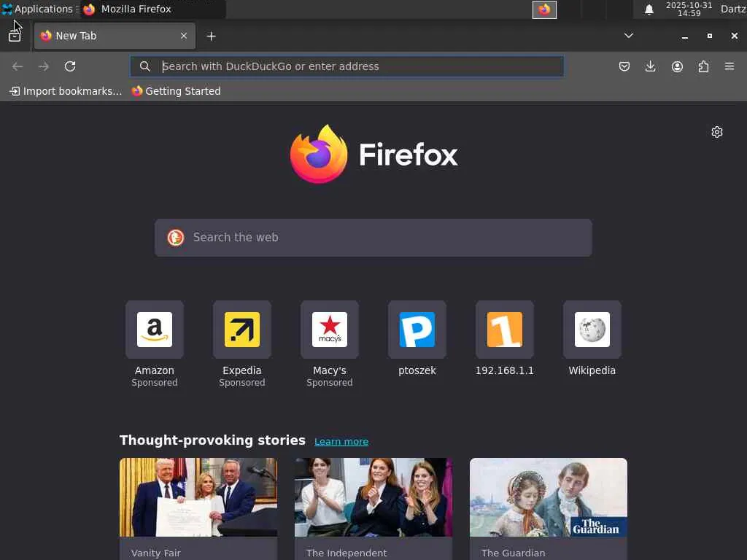The height and width of the screenshot is (560, 747).
Task: Open the Extensions puzzle icon
Action: tap(703, 66)
